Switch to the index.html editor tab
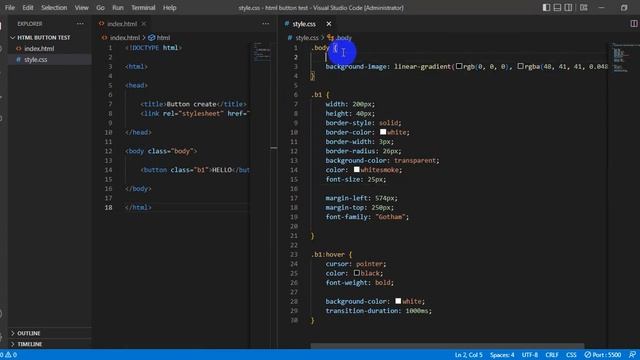Screen dimensions: 640x360 (122, 24)
